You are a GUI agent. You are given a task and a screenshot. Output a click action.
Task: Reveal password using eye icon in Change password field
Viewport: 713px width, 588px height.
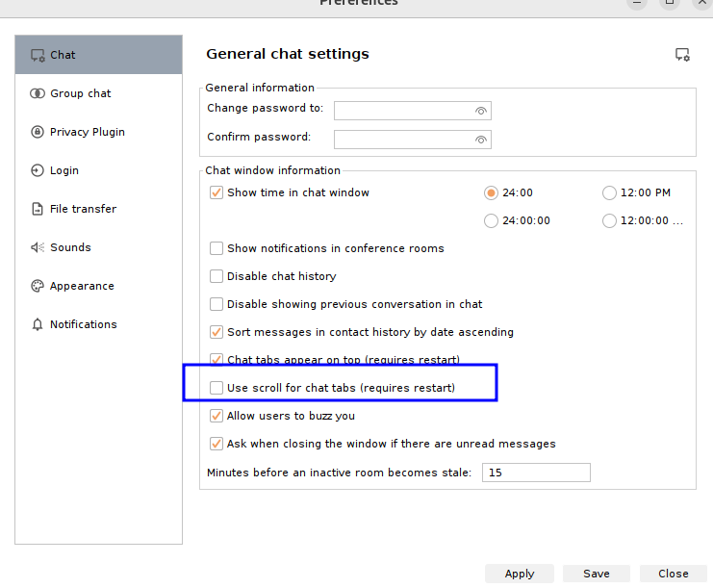(x=481, y=111)
